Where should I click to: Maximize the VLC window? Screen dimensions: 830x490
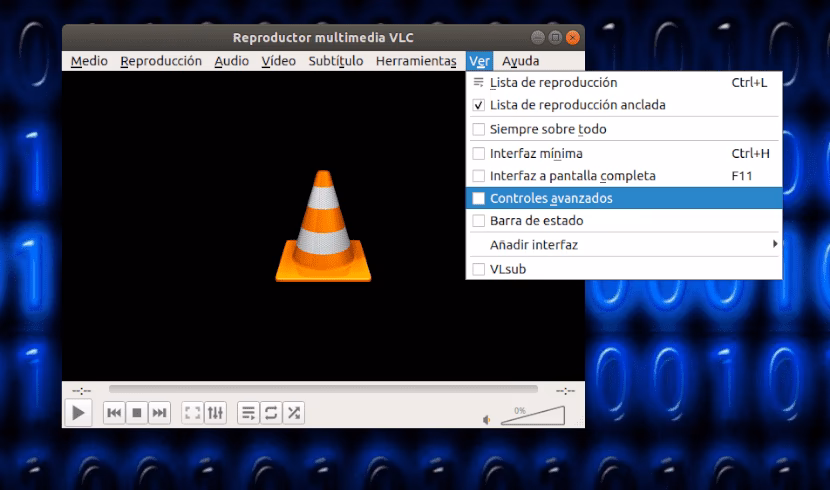point(555,38)
